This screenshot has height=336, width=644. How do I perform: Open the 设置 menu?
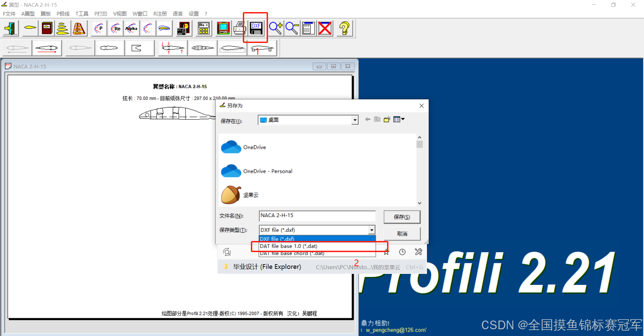tap(194, 14)
